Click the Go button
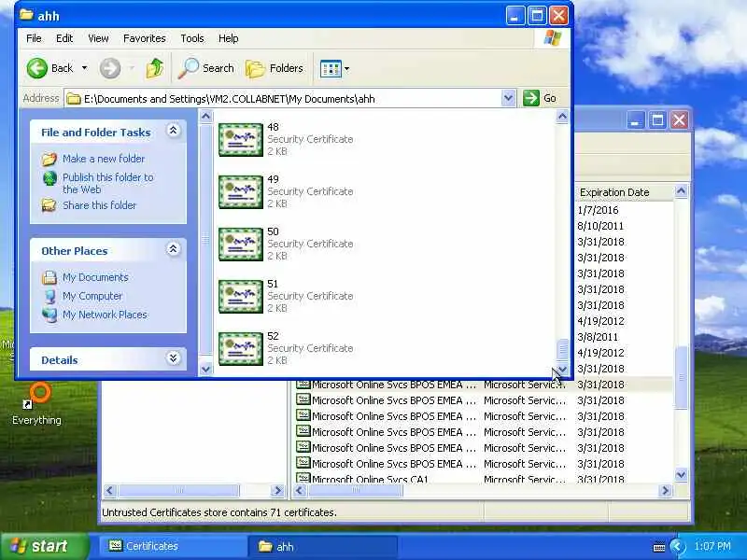The height and width of the screenshot is (560, 747). click(x=540, y=98)
